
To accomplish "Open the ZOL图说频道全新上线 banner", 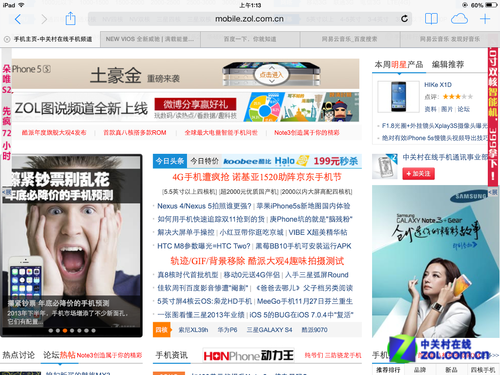I will tap(185, 107).
